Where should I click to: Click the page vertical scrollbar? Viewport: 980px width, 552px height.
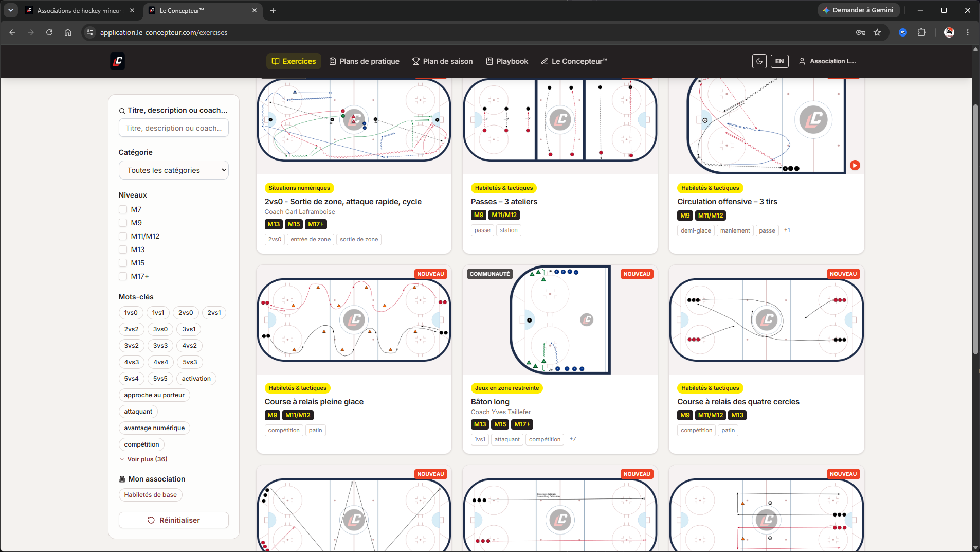coord(975,229)
